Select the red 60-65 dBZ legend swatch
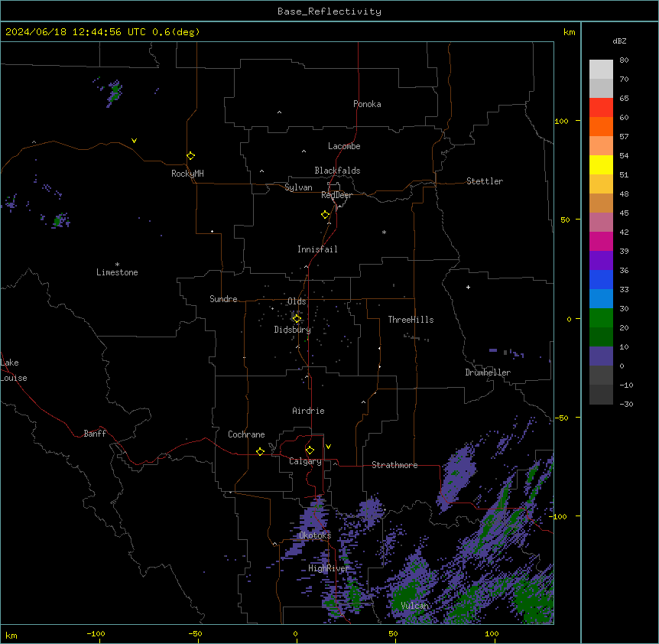 tap(601, 107)
